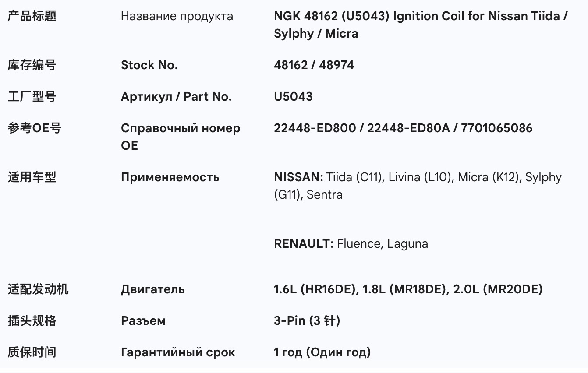Click the 48162 / 48974 stock number value
The height and width of the screenshot is (373, 588).
314,65
